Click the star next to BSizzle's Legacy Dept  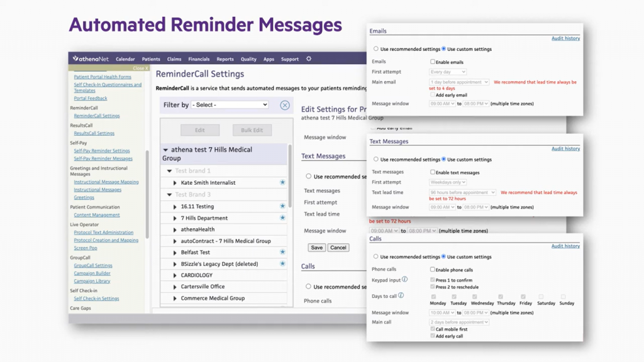(x=282, y=264)
